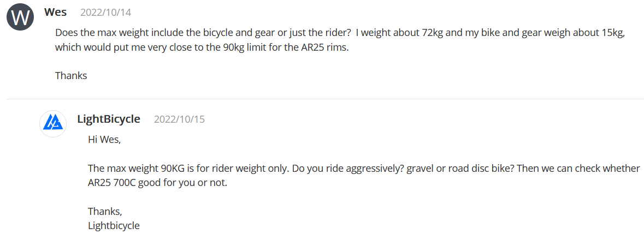Click the '15kg' bike weight text

click(611, 33)
